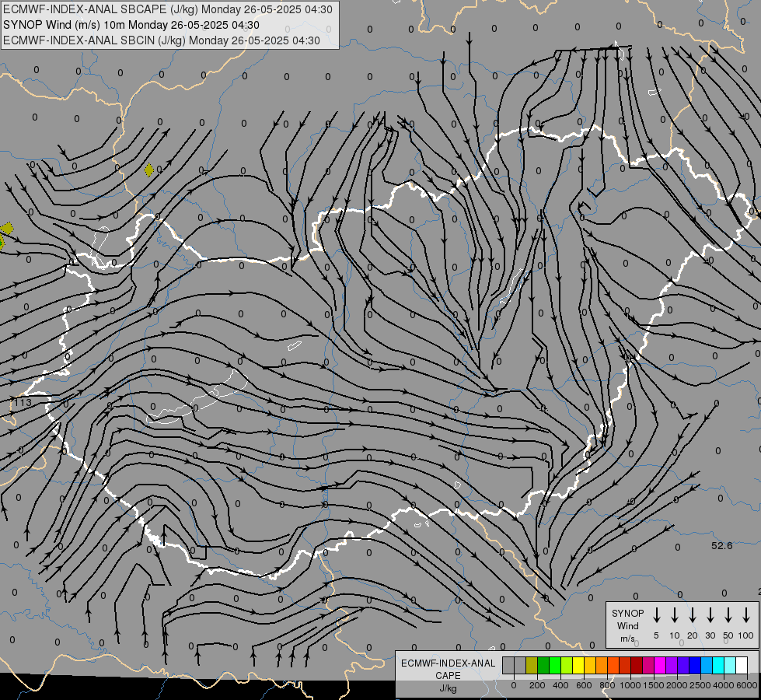Select the pale cyan CAPE legend swatch
Image resolution: width=761 pixels, height=700 pixels.
click(x=730, y=666)
